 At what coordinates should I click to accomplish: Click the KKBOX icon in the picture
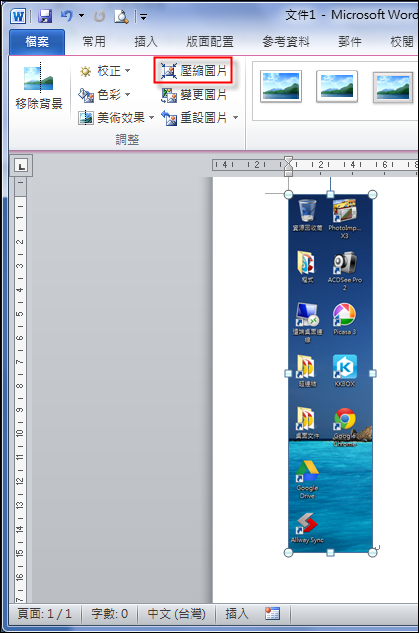click(344, 367)
